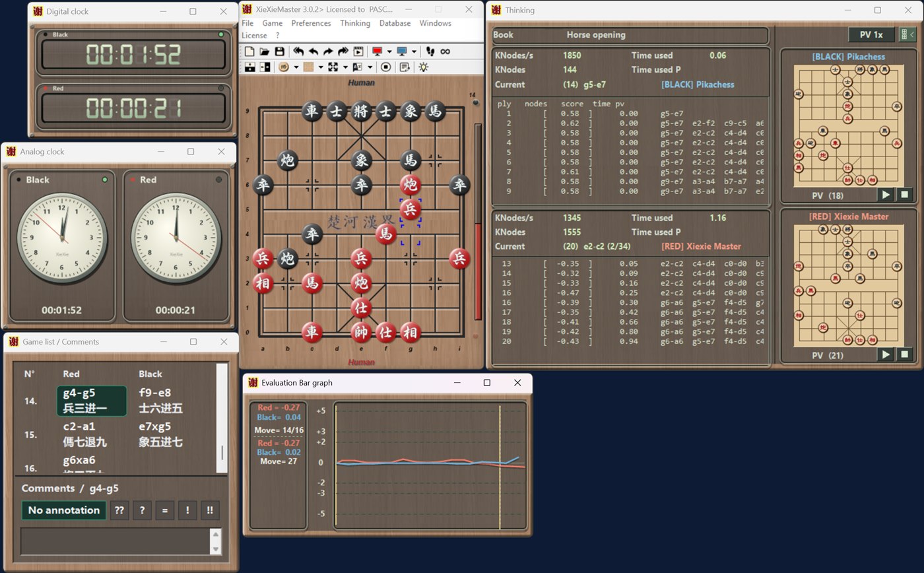Start game replay with the clapperboard play icon
Image resolution: width=924 pixels, height=573 pixels.
pos(358,51)
